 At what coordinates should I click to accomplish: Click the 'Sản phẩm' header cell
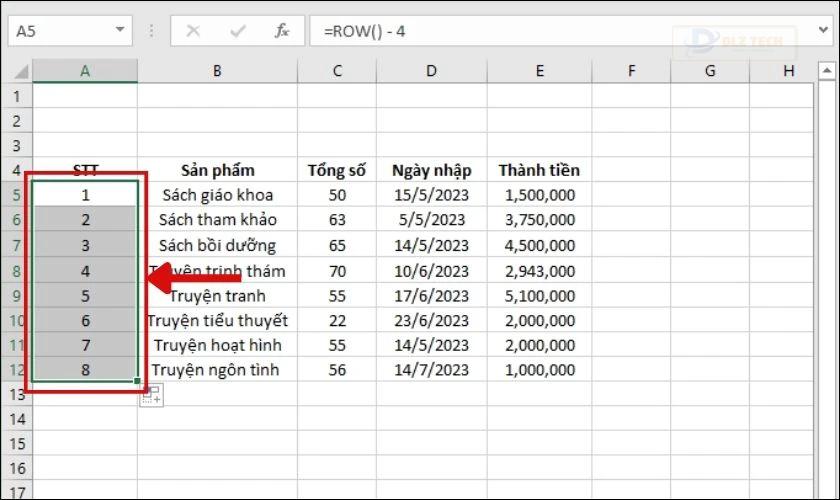coord(218,170)
